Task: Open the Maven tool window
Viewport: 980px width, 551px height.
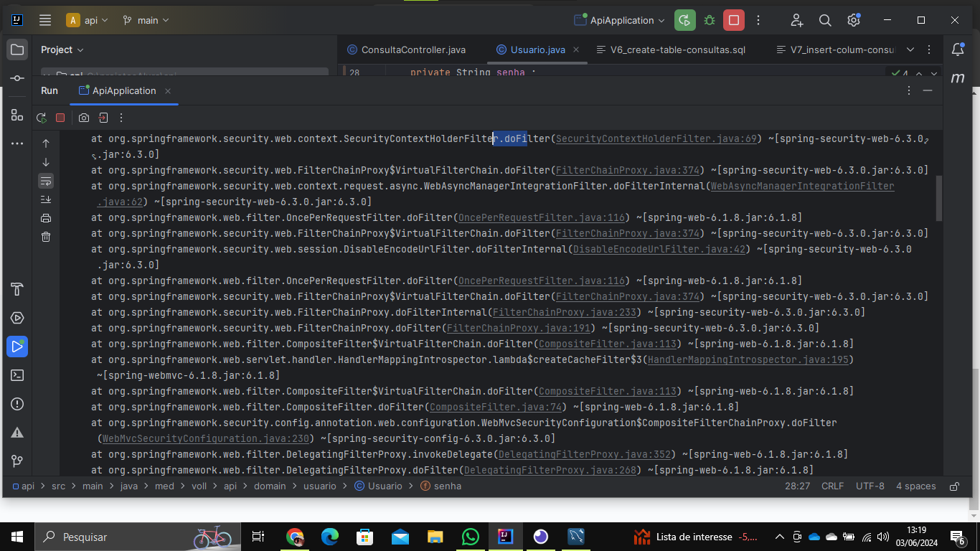Action: click(x=958, y=78)
